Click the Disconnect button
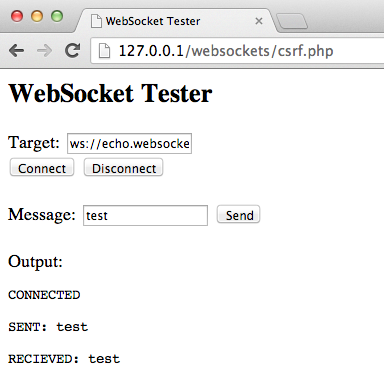This screenshot has width=384, height=386. (x=123, y=168)
